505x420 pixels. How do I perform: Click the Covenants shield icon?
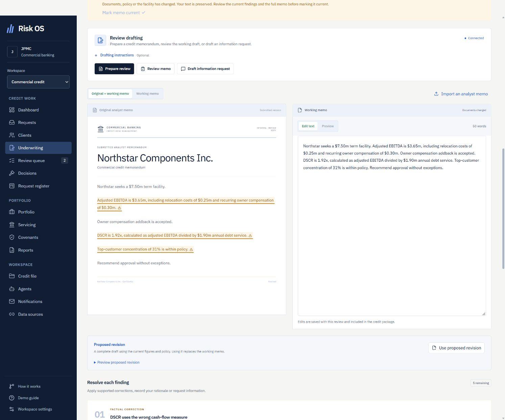[x=12, y=237]
